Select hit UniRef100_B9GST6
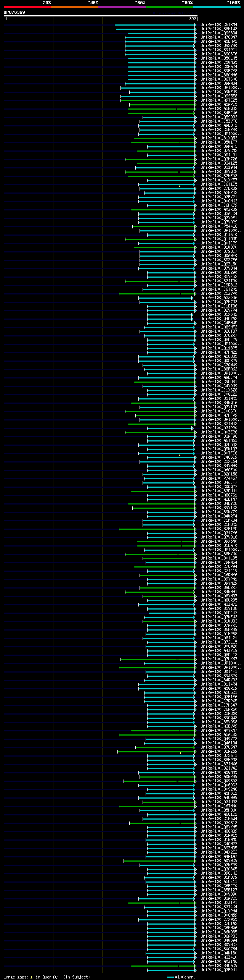The image size is (244, 980). [x=219, y=54]
